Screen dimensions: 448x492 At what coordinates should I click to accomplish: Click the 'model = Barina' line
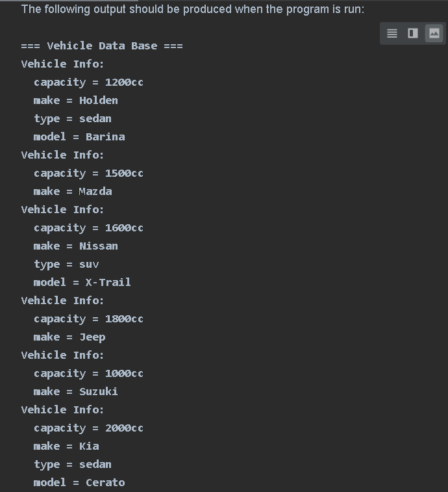click(x=79, y=136)
